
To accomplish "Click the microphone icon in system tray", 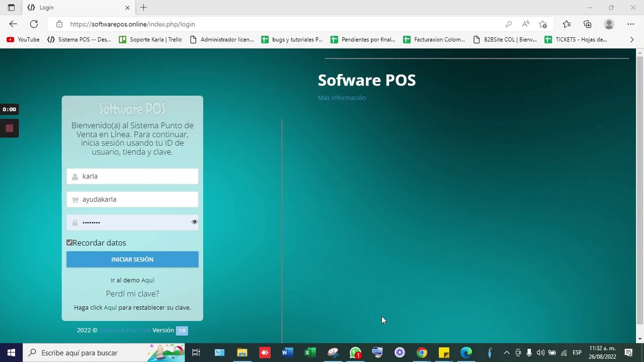I will (x=529, y=352).
